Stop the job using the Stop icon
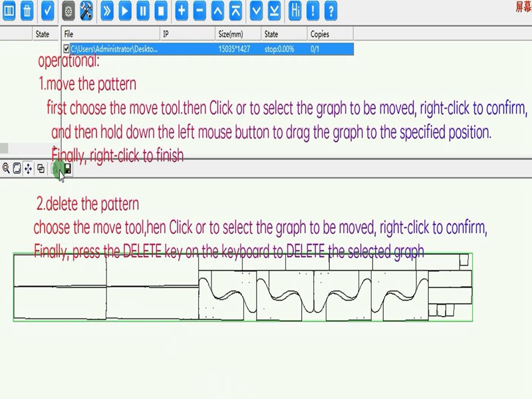 pos(159,9)
